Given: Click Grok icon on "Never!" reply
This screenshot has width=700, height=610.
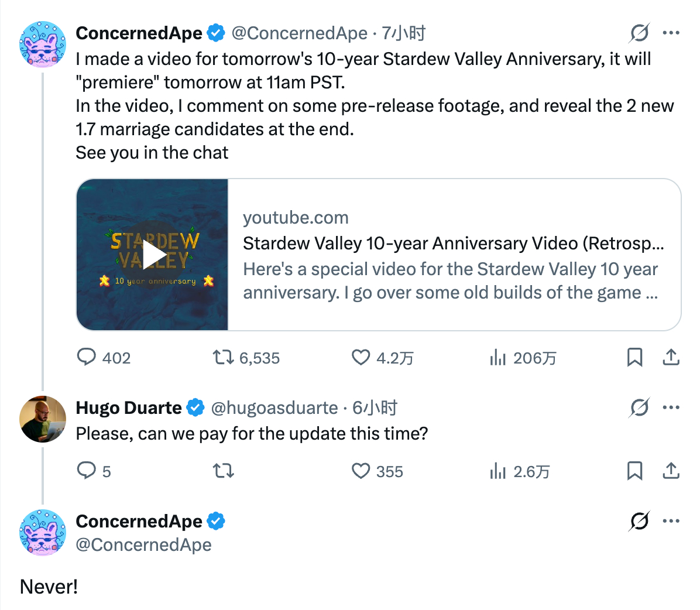Looking at the screenshot, I should [639, 520].
